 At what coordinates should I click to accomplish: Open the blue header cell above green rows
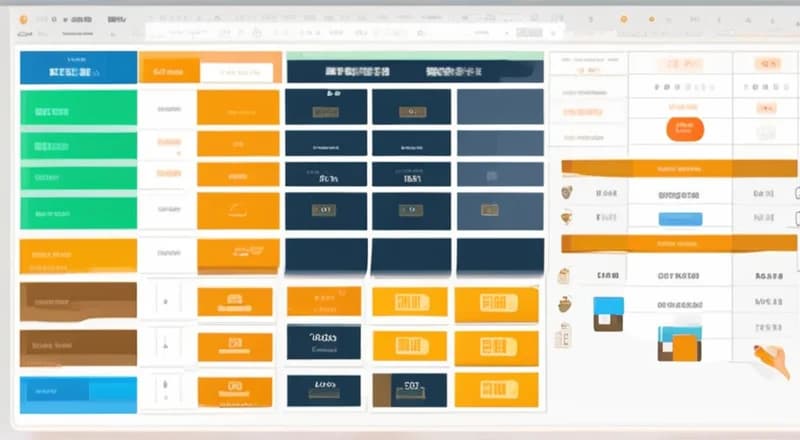(78, 68)
